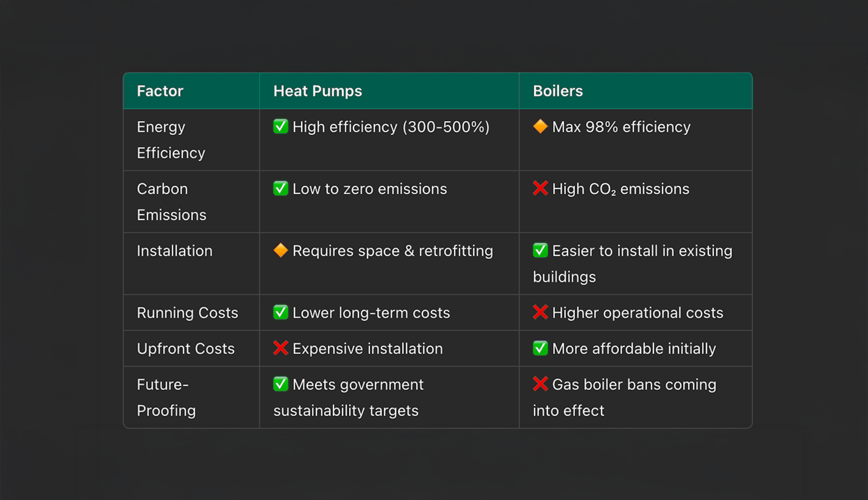The width and height of the screenshot is (868, 500).
Task: Click the red cross beside Gas boiler bans
Action: pos(540,384)
